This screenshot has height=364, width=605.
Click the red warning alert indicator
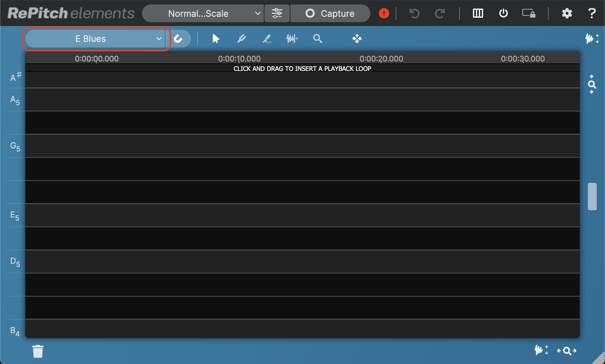point(384,13)
